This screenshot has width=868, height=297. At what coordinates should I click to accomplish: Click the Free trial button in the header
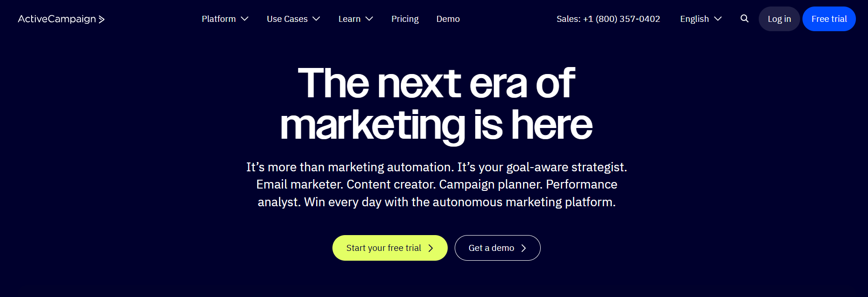[x=829, y=19]
